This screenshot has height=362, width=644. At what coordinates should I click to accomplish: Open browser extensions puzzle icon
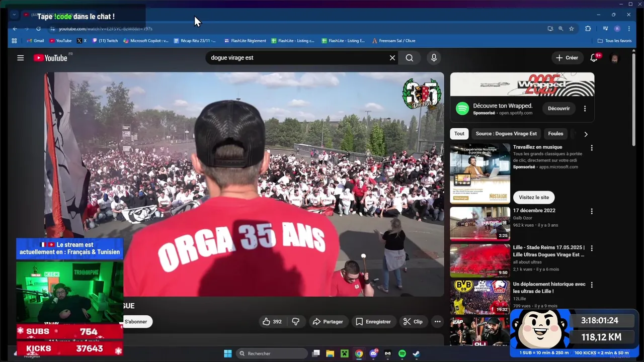coord(588,29)
